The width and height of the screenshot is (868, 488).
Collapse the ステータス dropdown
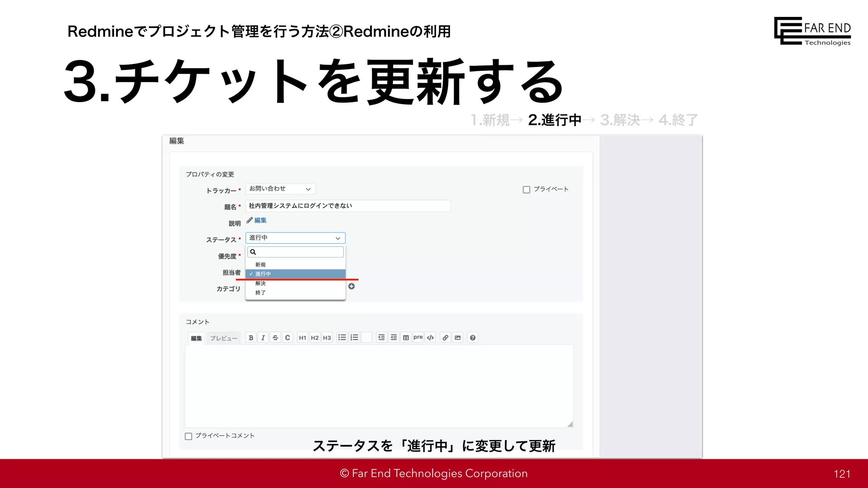tap(295, 238)
